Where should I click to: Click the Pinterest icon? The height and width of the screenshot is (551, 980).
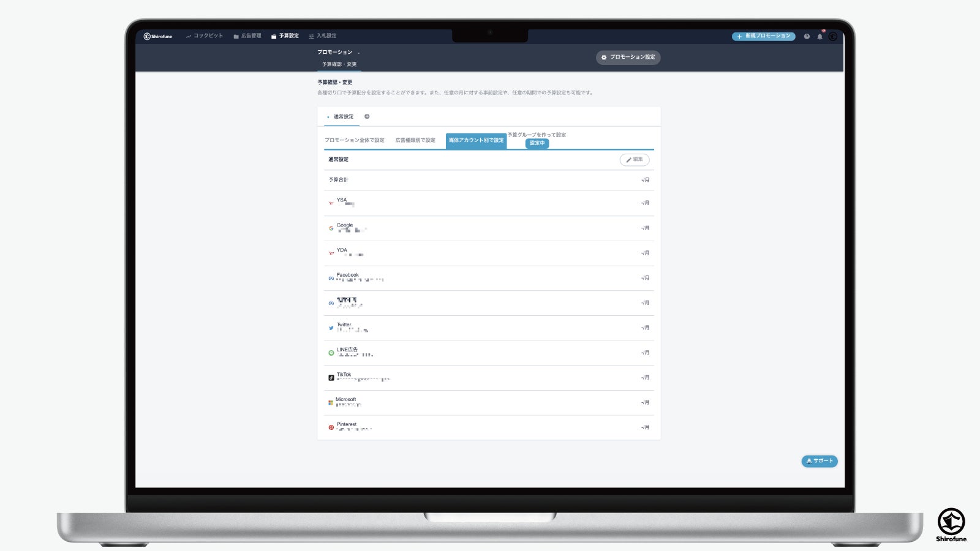pos(331,427)
